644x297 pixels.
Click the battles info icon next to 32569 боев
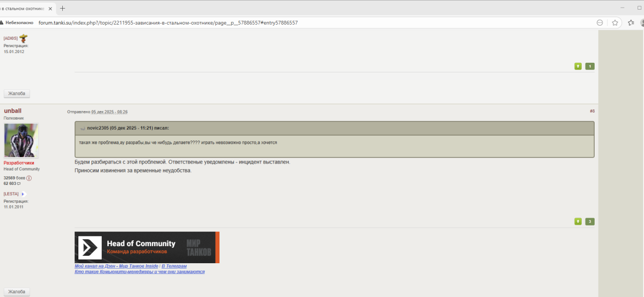click(x=29, y=178)
